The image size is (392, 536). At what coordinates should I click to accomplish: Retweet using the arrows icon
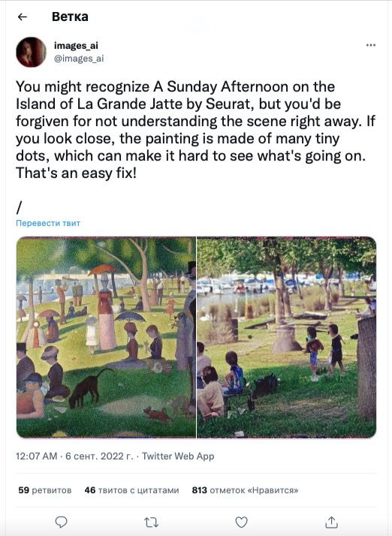tap(151, 522)
